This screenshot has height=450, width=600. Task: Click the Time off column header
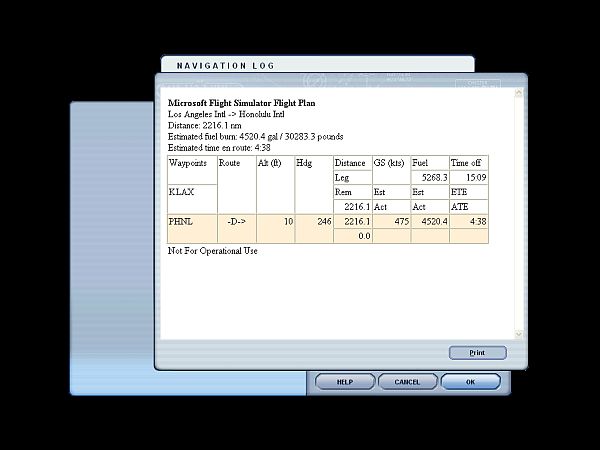point(468,162)
